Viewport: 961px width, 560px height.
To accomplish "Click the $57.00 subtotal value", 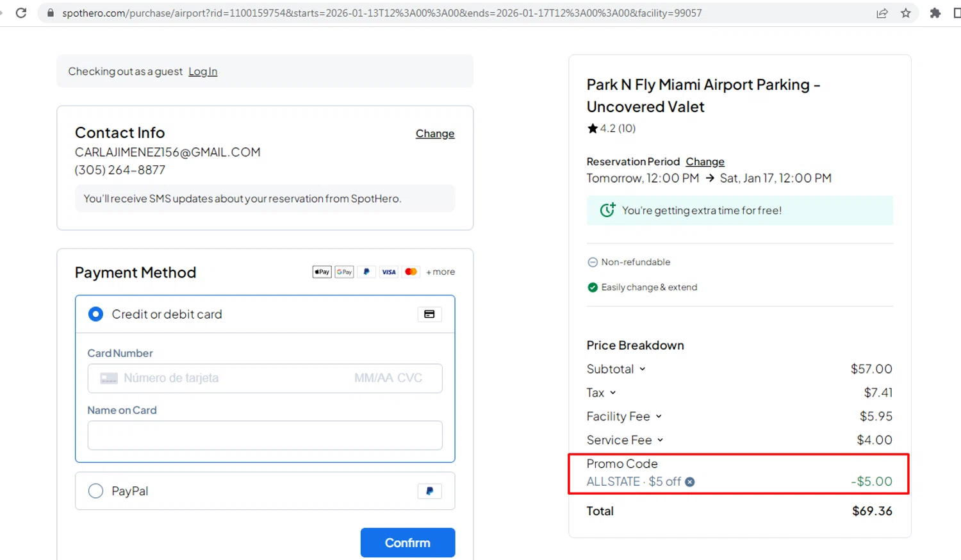I will (871, 369).
